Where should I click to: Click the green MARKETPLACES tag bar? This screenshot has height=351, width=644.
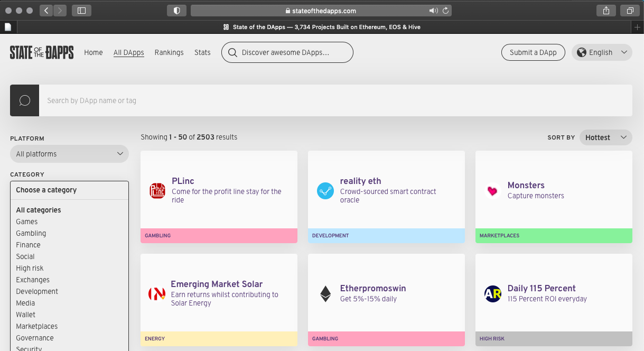click(x=554, y=236)
